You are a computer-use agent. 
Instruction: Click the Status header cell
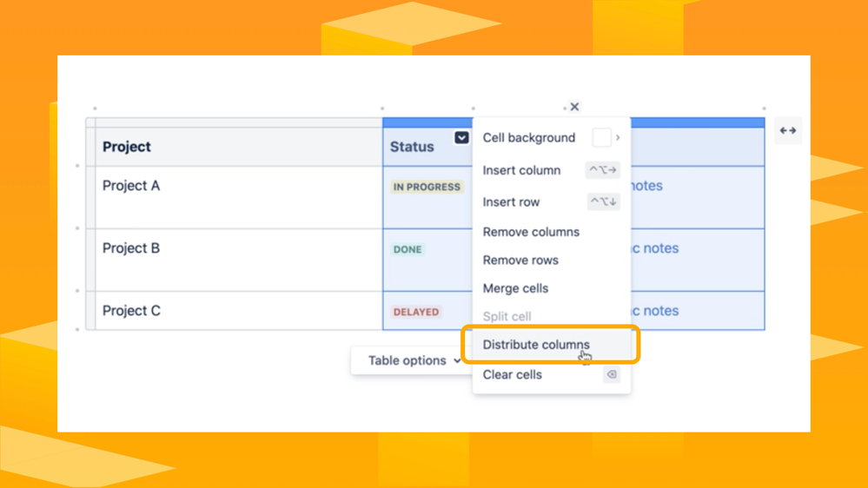(427, 147)
